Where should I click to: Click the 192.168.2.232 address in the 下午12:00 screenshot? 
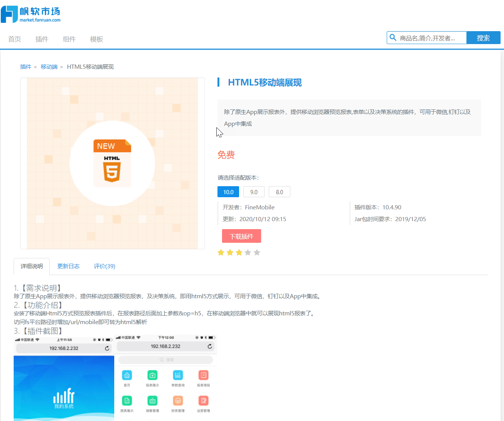point(165,346)
